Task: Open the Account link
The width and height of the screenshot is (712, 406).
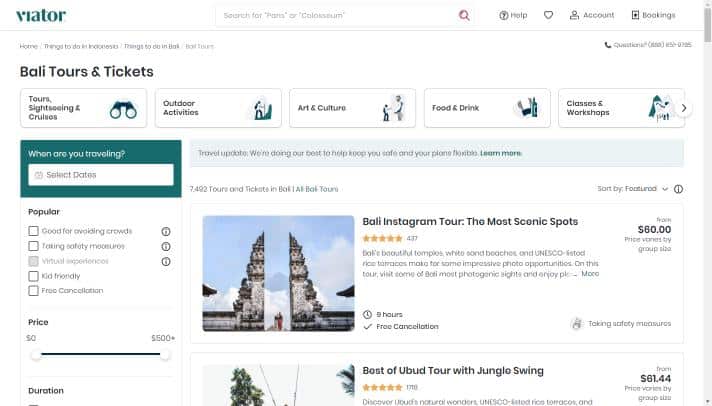Action: point(592,15)
